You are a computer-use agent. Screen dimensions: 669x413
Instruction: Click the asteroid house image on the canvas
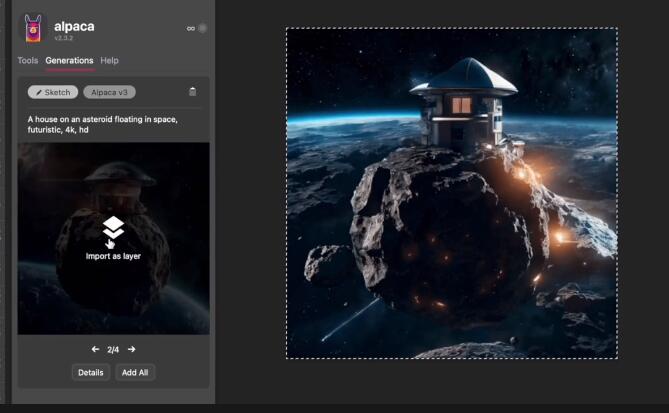452,193
